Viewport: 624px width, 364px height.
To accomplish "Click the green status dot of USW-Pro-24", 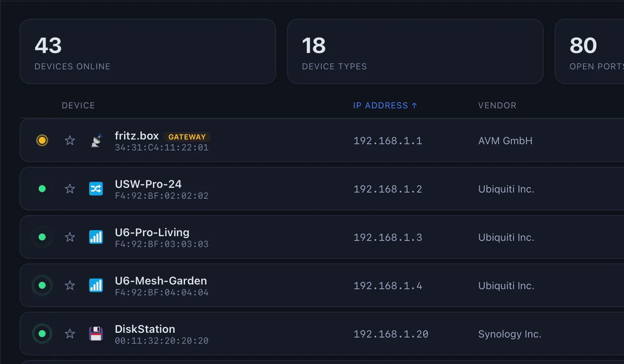I will click(x=42, y=189).
